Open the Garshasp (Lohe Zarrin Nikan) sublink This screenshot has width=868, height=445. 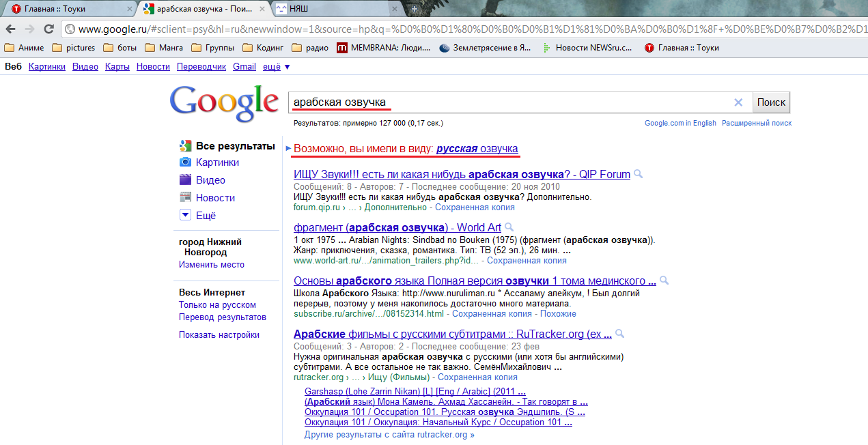pyautogui.click(x=415, y=392)
